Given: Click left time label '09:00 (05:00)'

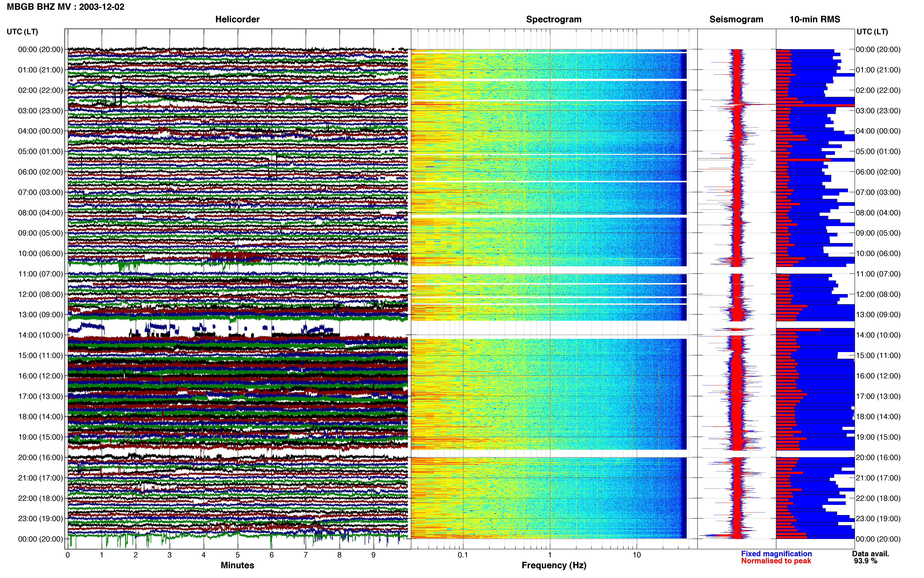Looking at the screenshot, I should click(x=41, y=233).
